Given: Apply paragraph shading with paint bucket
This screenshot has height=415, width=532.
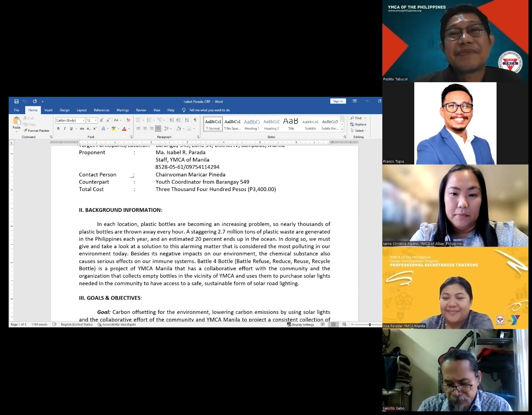Looking at the screenshot, I should [x=178, y=129].
